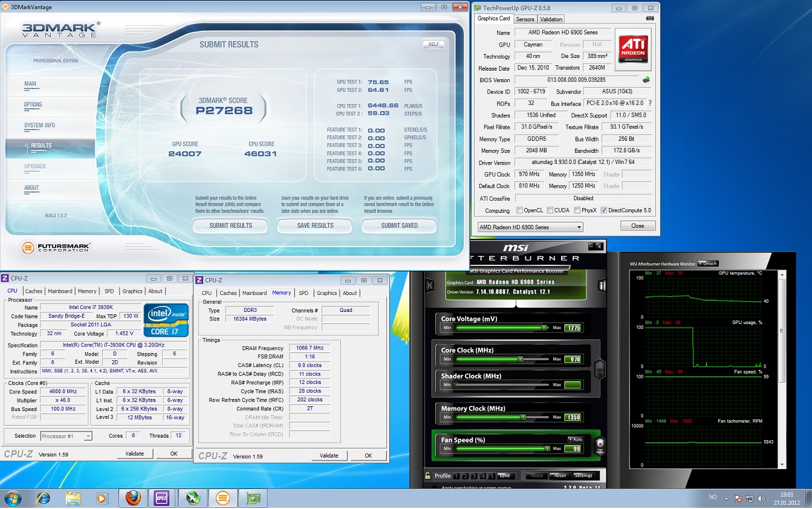The image size is (812, 509).
Task: Open the Processor #1 selection dropdown
Action: click(66, 436)
